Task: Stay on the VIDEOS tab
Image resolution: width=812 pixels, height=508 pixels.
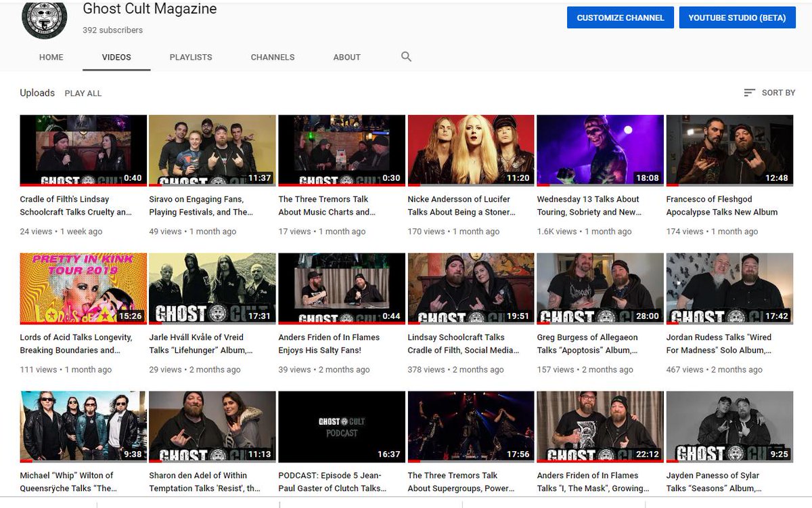Action: coord(116,57)
